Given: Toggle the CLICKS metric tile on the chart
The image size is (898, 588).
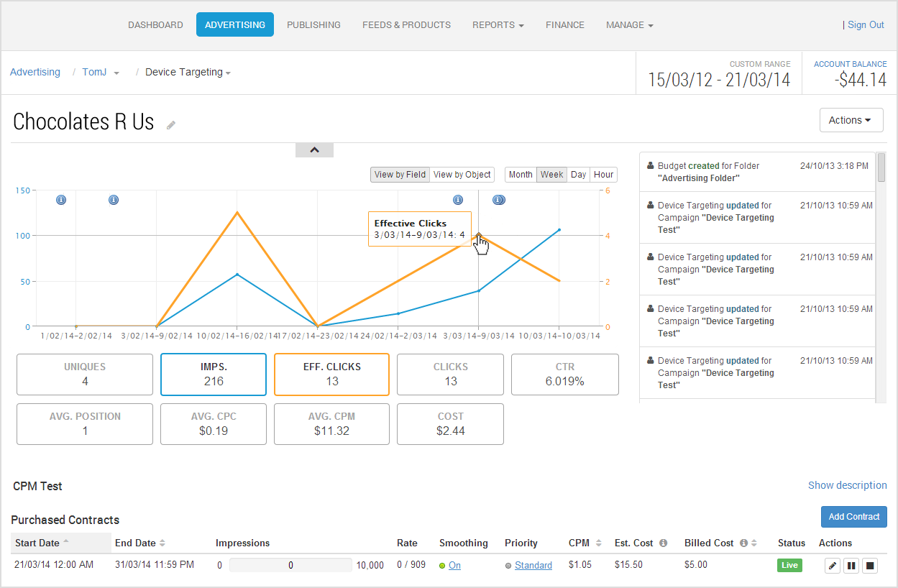Looking at the screenshot, I should (x=451, y=375).
